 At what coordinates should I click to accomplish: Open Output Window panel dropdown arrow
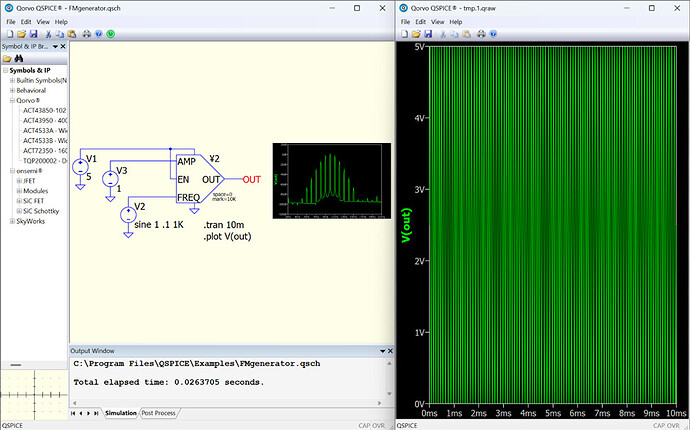(x=382, y=351)
